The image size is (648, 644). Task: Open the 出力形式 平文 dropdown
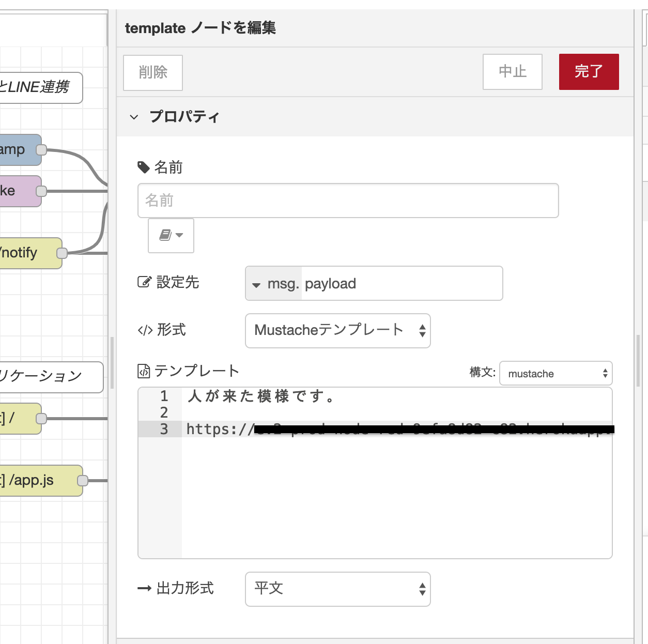[337, 589]
